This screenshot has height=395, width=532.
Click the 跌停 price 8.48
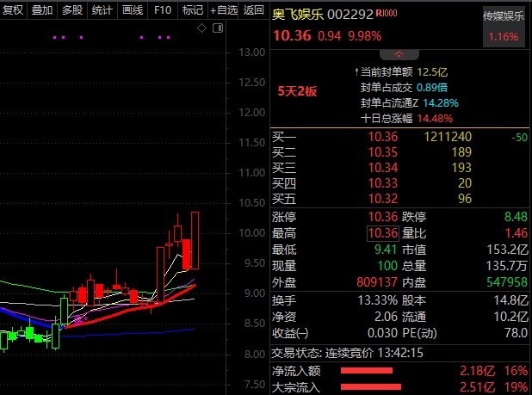tap(516, 217)
